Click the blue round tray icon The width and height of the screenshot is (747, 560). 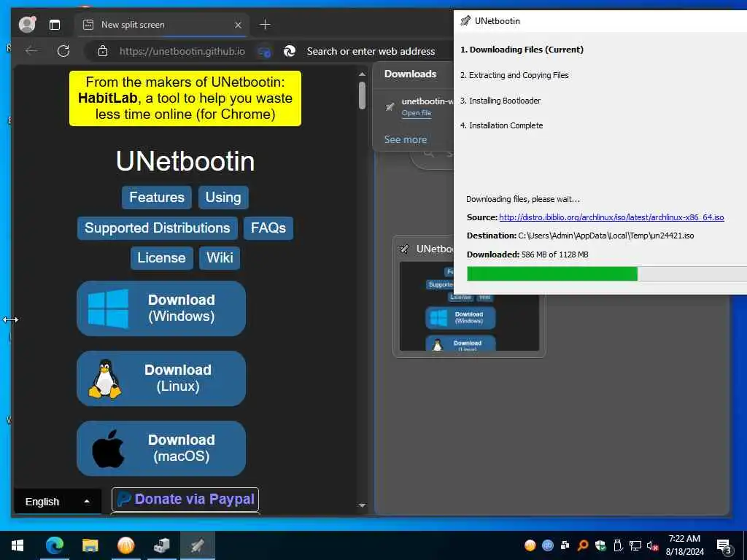547,545
